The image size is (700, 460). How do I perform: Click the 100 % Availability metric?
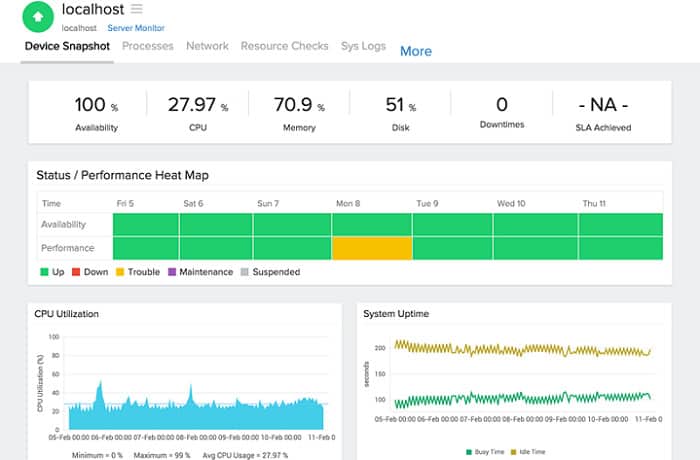pyautogui.click(x=96, y=113)
